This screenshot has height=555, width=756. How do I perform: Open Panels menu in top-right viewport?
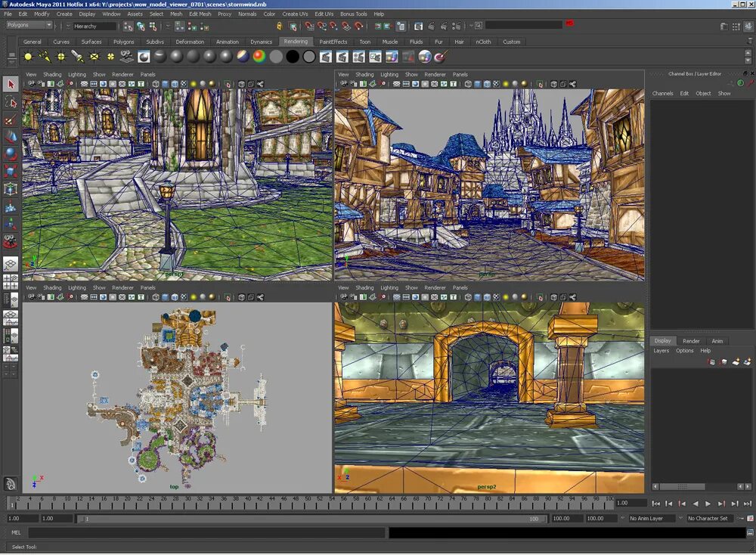coord(460,74)
